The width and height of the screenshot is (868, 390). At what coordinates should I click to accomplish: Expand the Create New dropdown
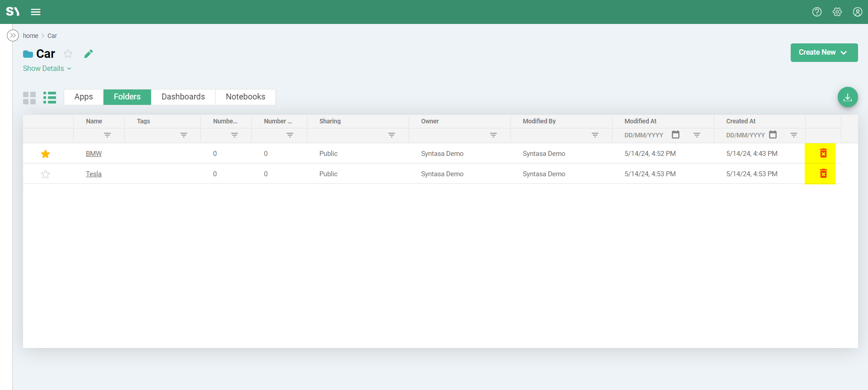(x=824, y=52)
